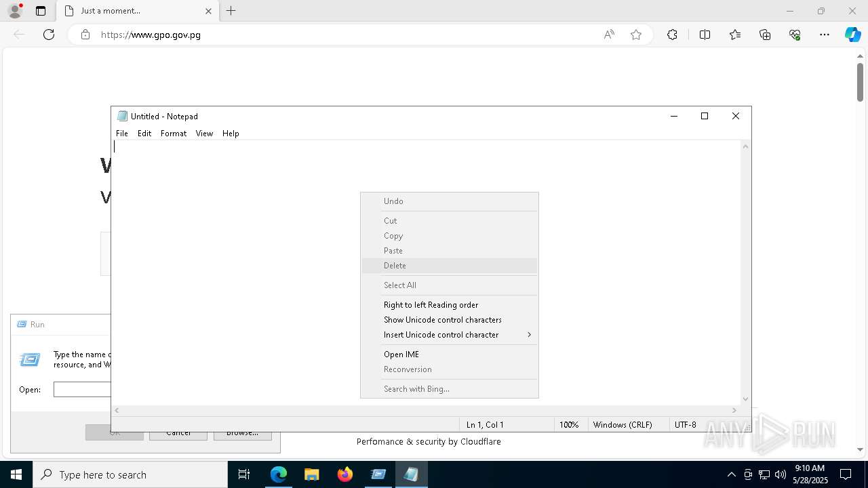Click Notepad vertical scrollbar down arrow
868x488 pixels.
(x=745, y=399)
